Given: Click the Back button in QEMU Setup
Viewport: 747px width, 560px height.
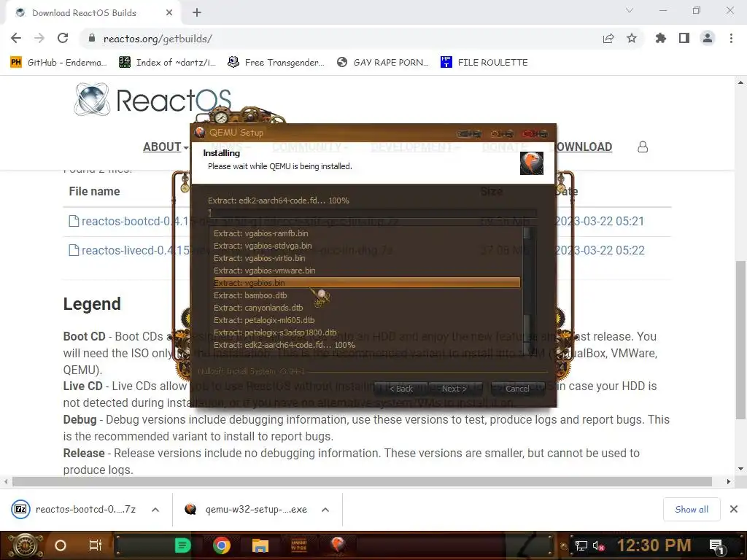Looking at the screenshot, I should point(401,389).
